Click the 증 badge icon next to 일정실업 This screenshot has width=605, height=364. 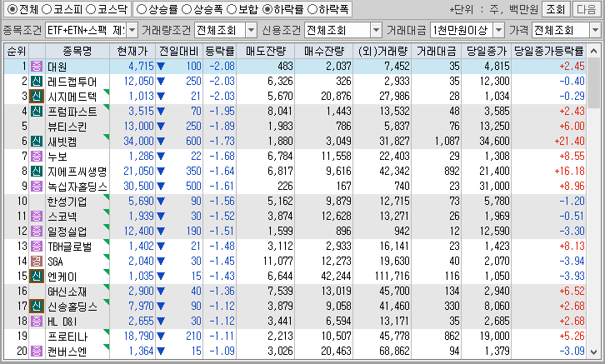37,232
